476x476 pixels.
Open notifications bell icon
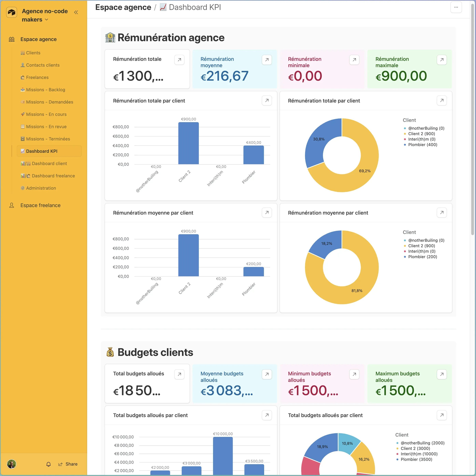[49, 464]
